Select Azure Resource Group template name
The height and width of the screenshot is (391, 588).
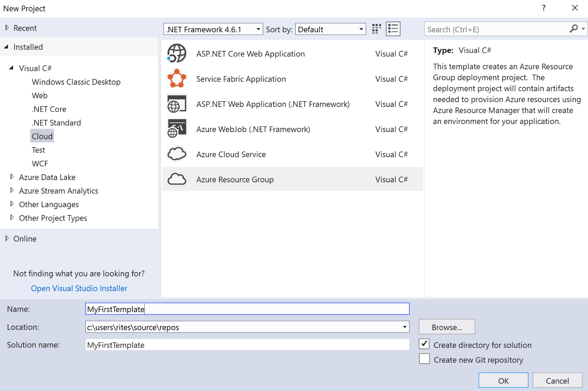tap(235, 179)
